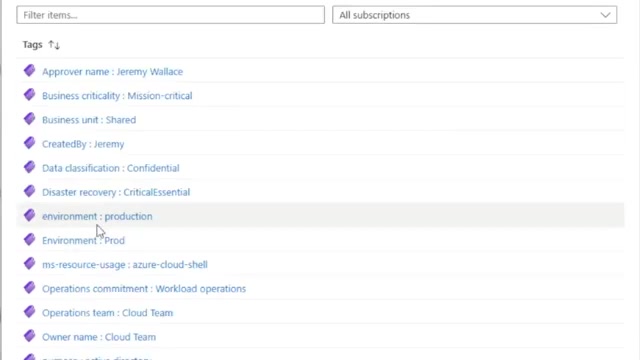Viewport: 640px width, 360px height.
Task: Click tag icon beside Approver name
Action: coord(29,71)
